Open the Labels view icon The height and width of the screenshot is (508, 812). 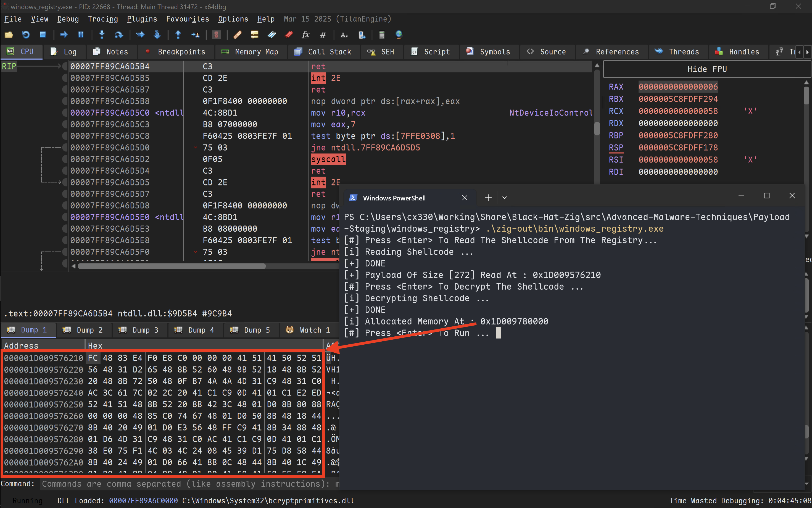tap(271, 35)
